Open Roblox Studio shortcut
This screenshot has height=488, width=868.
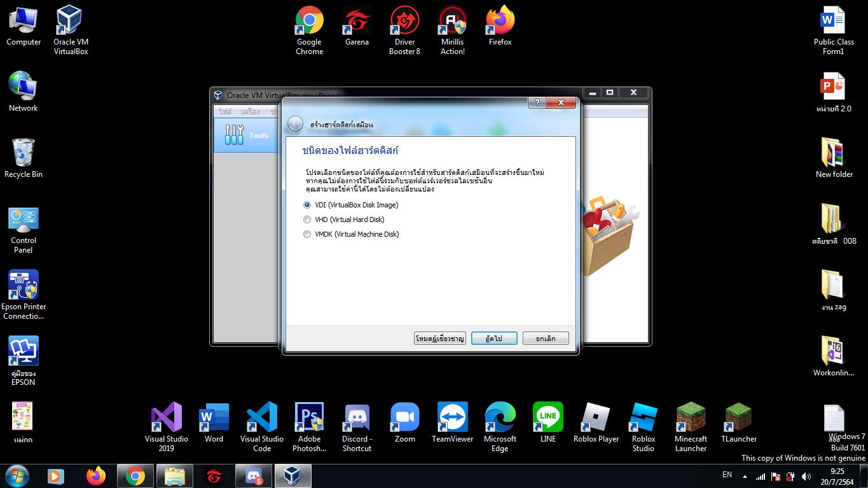pyautogui.click(x=644, y=427)
